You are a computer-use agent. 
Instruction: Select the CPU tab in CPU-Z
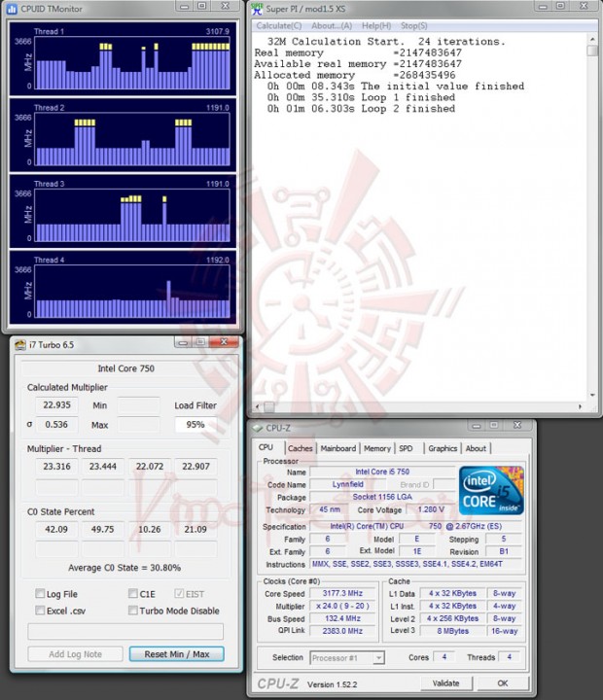(266, 447)
